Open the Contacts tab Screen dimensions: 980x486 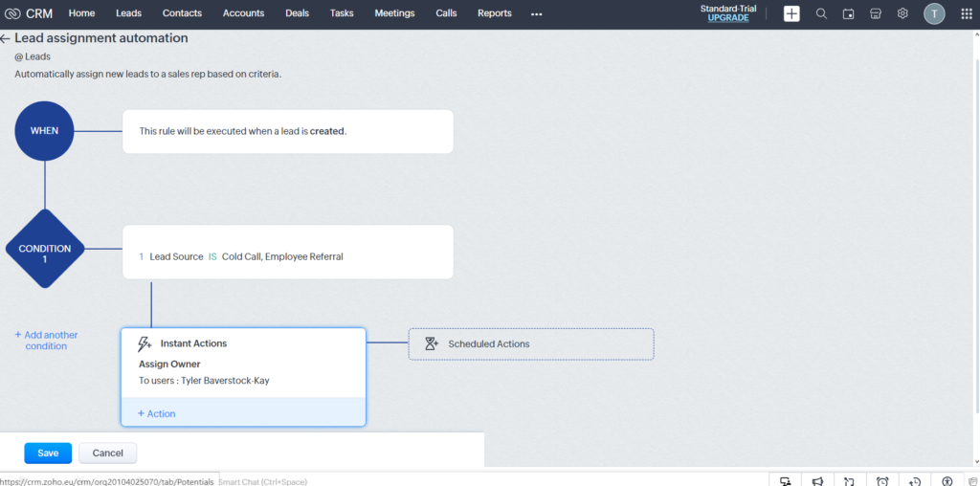(182, 13)
